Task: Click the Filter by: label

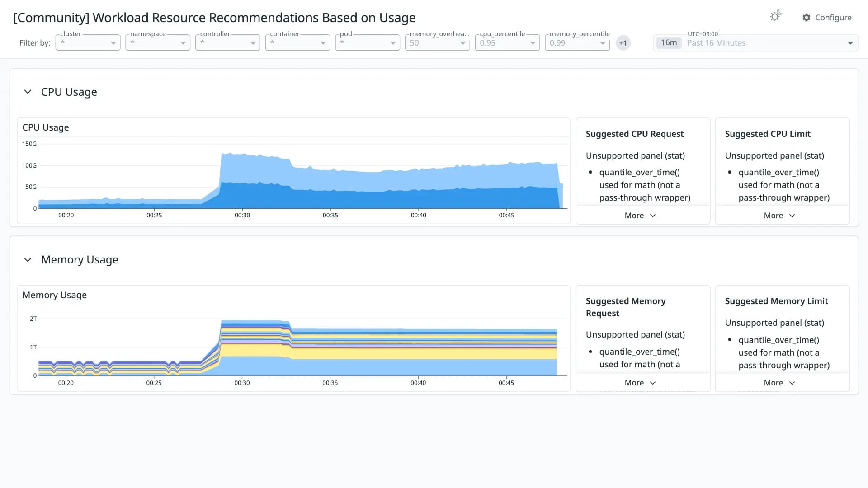Action: point(35,43)
